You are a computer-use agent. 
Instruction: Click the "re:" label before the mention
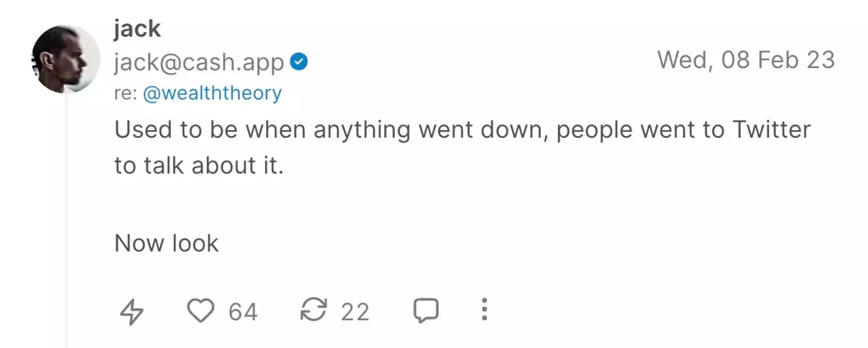(x=125, y=93)
